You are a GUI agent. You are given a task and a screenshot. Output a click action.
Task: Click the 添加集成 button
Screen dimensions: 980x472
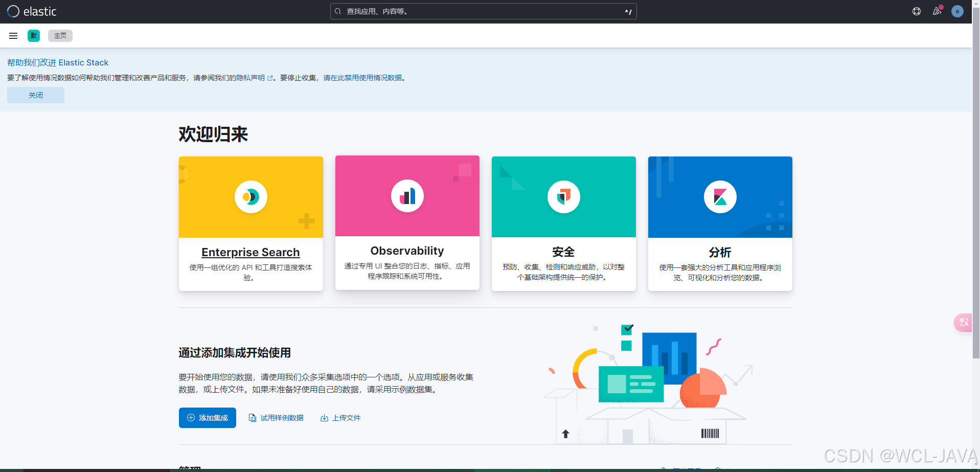pos(208,418)
